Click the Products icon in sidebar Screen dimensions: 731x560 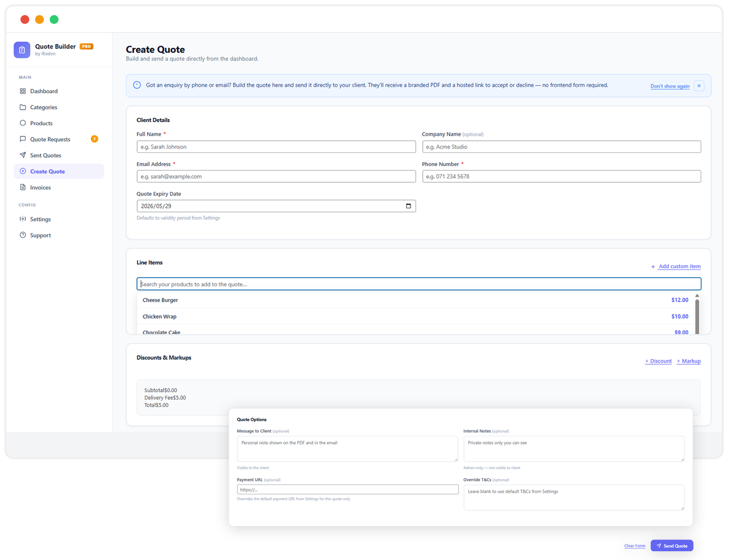pos(23,123)
